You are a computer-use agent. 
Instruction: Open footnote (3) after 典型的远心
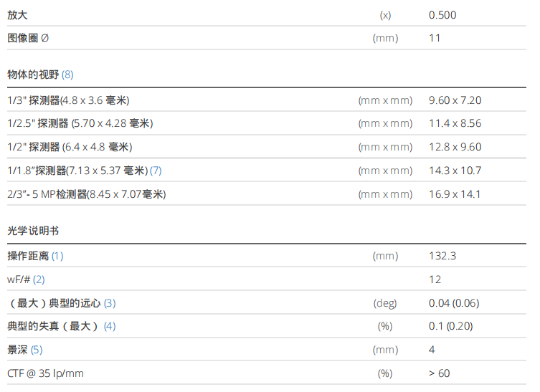pyautogui.click(x=109, y=303)
